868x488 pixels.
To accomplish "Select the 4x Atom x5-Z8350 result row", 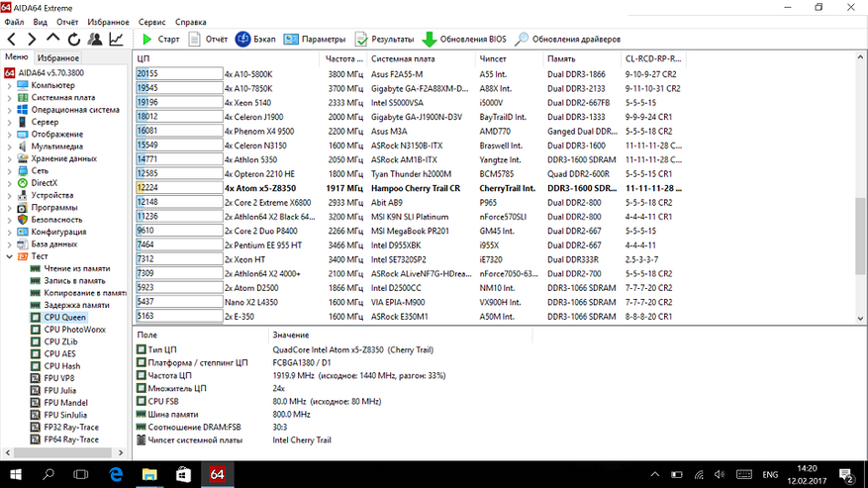I will [410, 188].
